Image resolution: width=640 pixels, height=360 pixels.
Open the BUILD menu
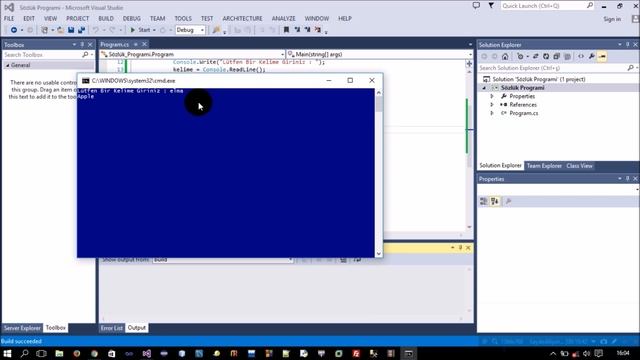(x=106, y=18)
